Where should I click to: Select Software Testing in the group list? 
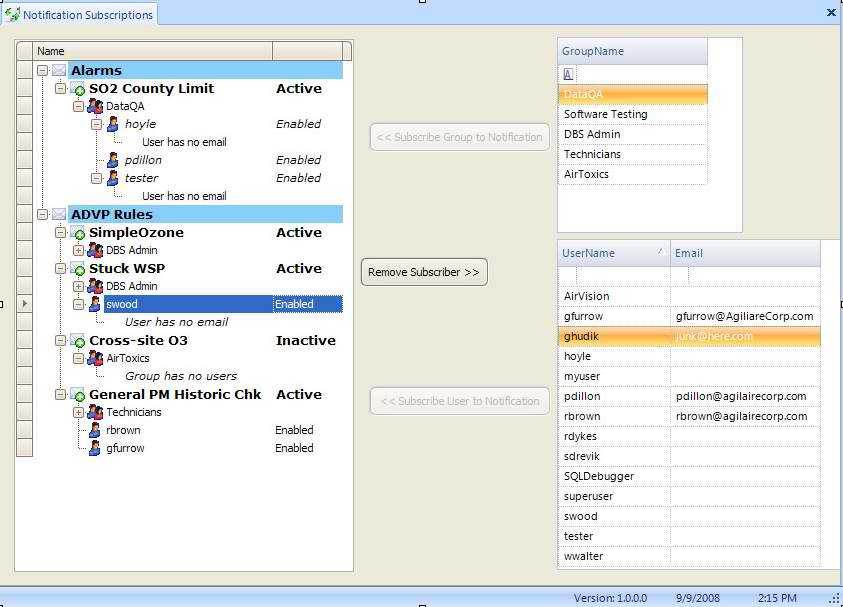click(x=605, y=114)
